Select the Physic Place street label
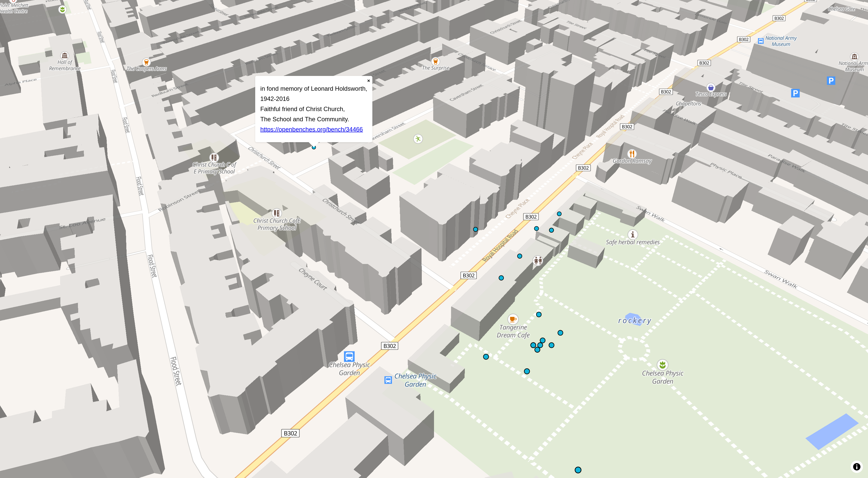 pos(726,170)
